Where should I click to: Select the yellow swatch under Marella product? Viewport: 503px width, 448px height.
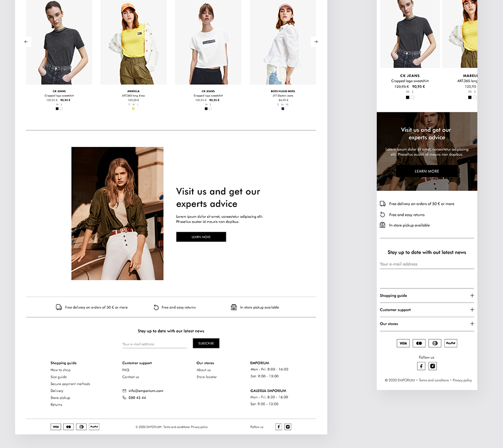pos(133,109)
